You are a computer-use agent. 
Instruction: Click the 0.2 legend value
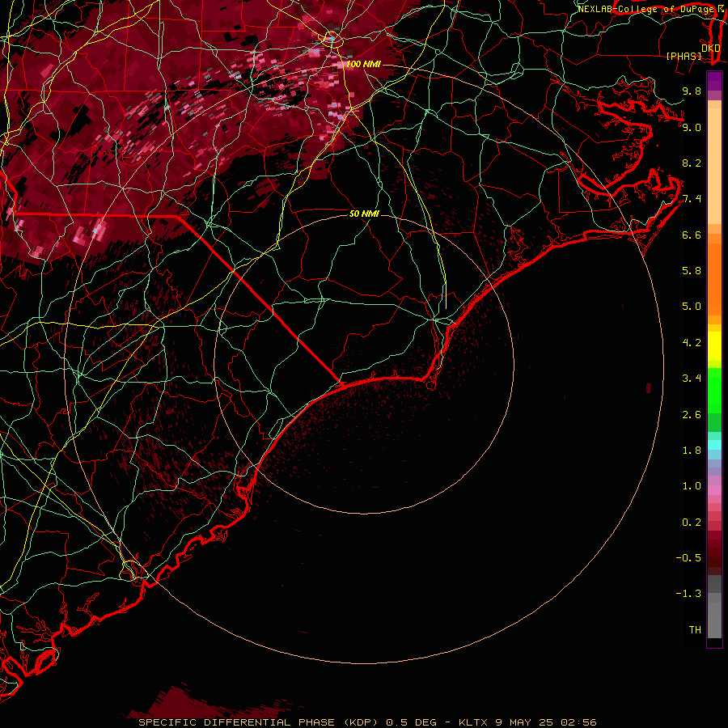(x=692, y=523)
